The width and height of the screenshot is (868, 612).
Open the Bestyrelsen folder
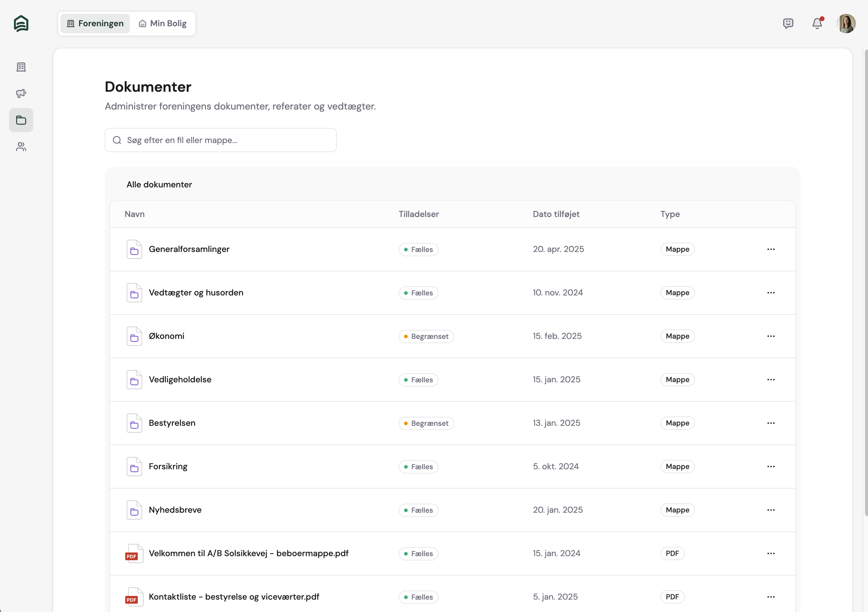pos(172,423)
